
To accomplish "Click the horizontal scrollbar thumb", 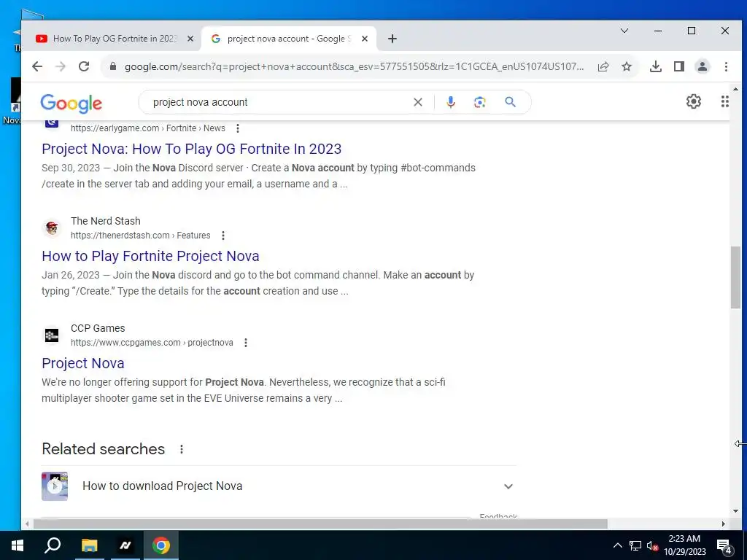I will (x=320, y=524).
